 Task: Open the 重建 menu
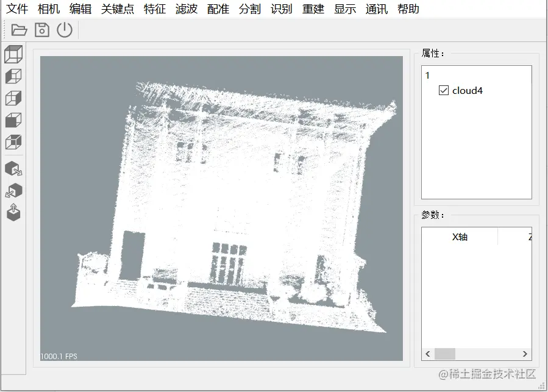[x=313, y=9]
